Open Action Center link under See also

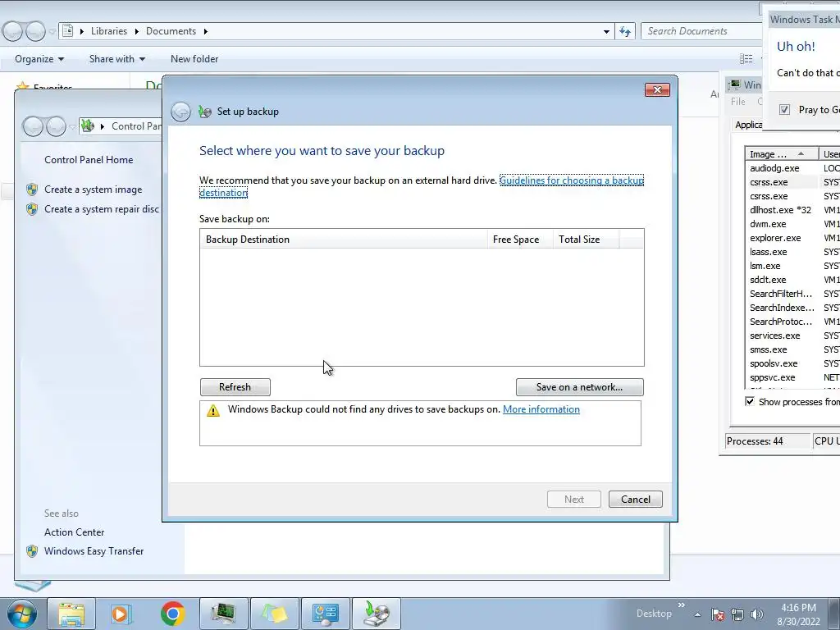tap(75, 532)
